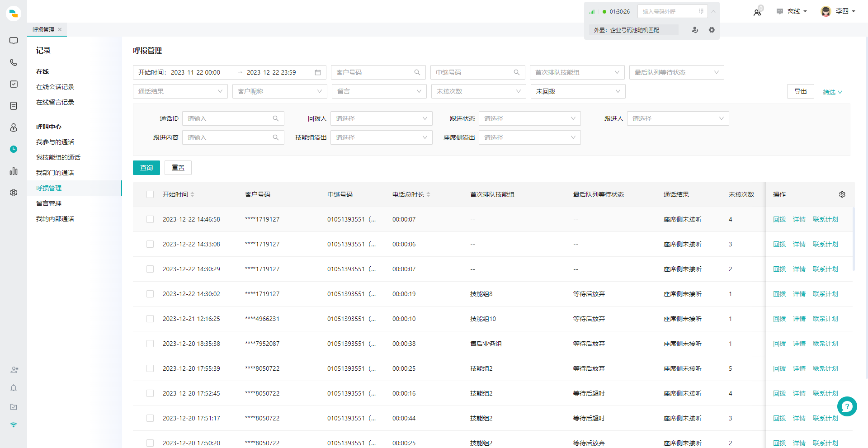
Task: Close the 呼损管理 tab
Action: coord(60,29)
